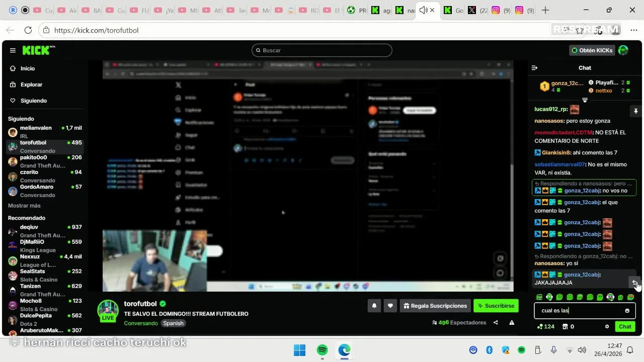Image resolution: width=644 pixels, height=362 pixels.
Task: Switch to the X (Twitter) browser tab
Action: click(x=477, y=10)
